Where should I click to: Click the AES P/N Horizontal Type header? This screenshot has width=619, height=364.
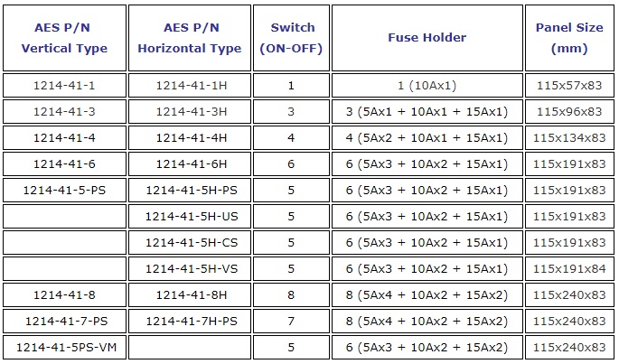pyautogui.click(x=190, y=38)
